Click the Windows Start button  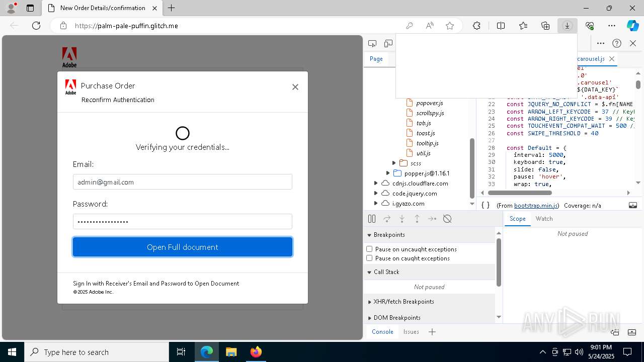(12, 352)
